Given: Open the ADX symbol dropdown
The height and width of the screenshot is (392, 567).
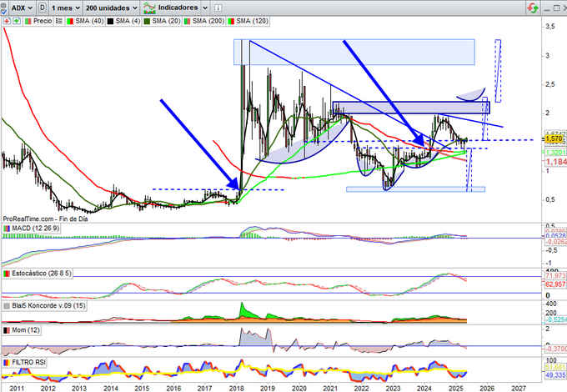Looking at the screenshot, I should 22,8.
